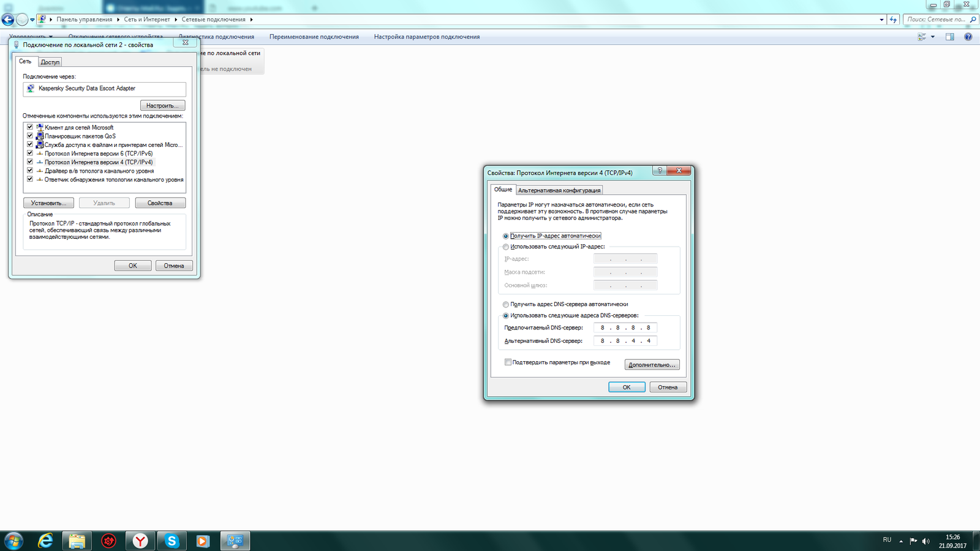Uncheck Протокол Интернета версии 4 (TCP/IPv4) checkbox
This screenshot has height=551, width=980.
tap(29, 162)
